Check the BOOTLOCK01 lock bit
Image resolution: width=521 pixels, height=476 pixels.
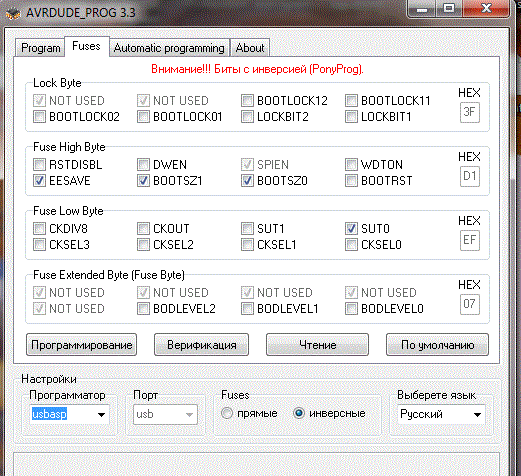click(x=143, y=117)
